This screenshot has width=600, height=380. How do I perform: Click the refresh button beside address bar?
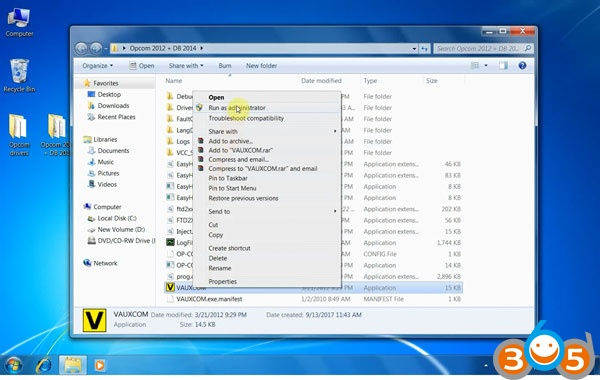click(424, 49)
